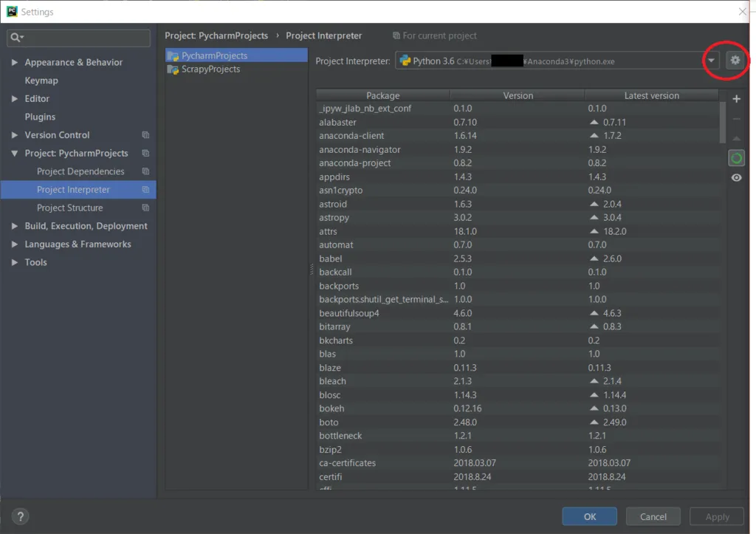Select Project Interpreter item
Screen dimensions: 756x534
tap(78, 190)
